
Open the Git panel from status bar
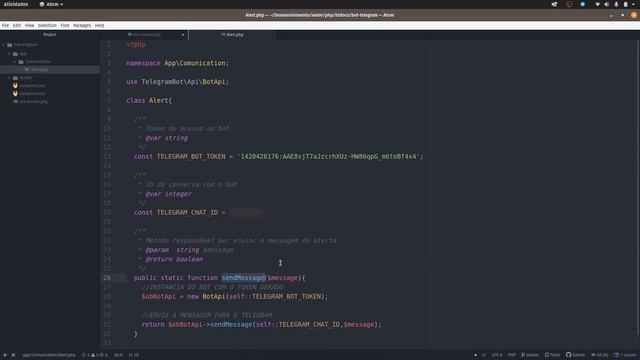[x=600, y=355]
